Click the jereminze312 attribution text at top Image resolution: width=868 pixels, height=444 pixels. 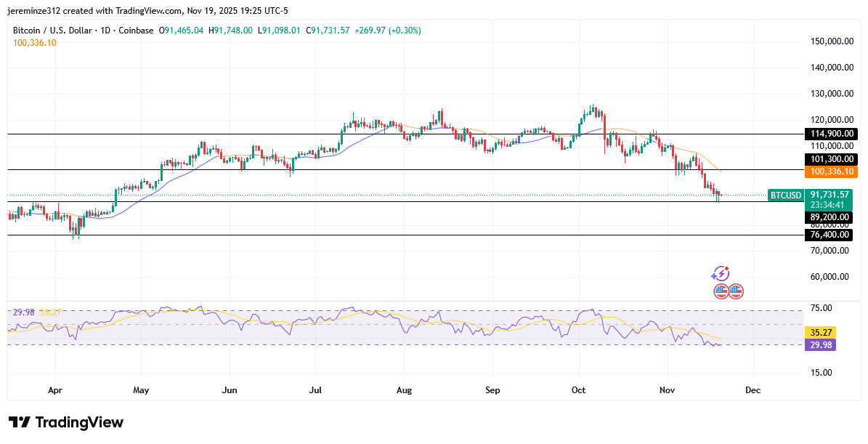click(x=33, y=10)
